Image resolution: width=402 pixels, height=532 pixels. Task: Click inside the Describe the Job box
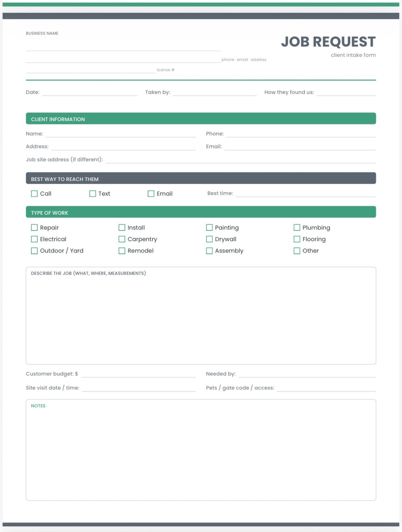point(201,316)
